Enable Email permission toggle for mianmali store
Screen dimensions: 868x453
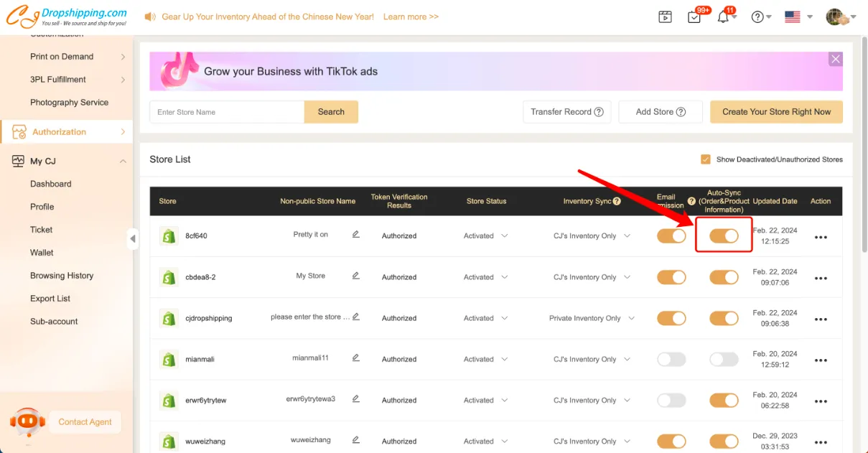[x=671, y=360]
